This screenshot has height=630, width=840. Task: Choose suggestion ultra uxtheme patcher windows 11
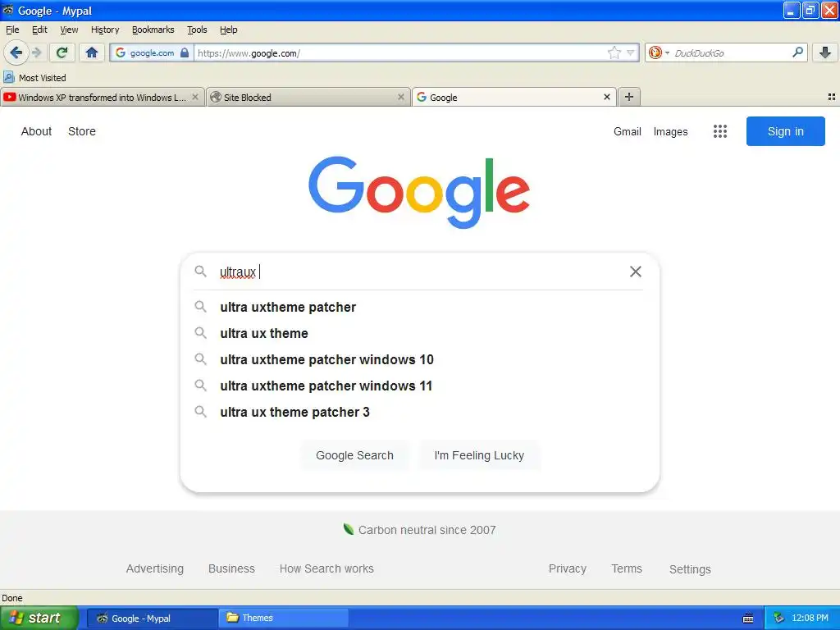click(x=419, y=386)
